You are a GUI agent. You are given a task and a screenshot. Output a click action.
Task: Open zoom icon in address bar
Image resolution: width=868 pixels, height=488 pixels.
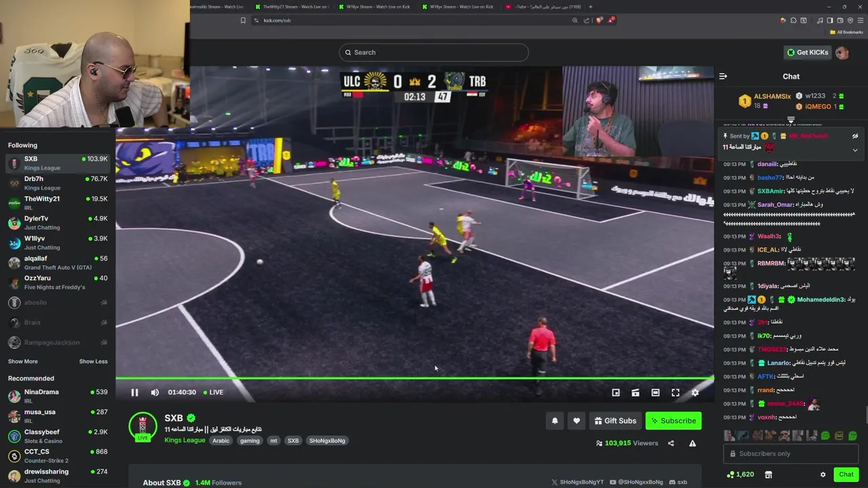[575, 20]
